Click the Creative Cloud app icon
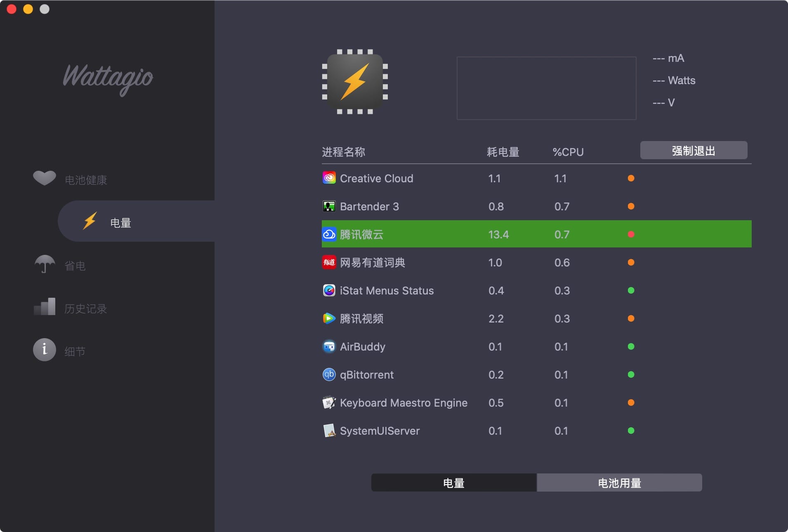The height and width of the screenshot is (532, 788). pyautogui.click(x=329, y=178)
